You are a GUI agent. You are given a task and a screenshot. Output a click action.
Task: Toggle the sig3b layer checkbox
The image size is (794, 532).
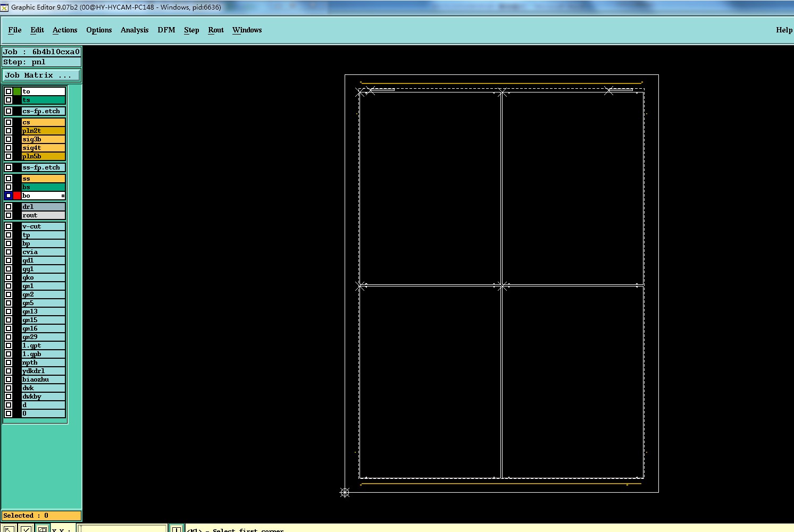pos(9,139)
